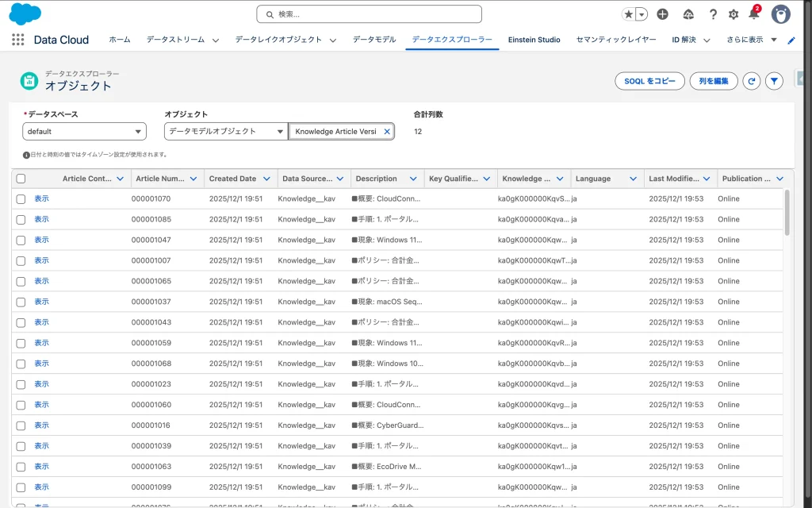Click the Help question mark icon
Image resolution: width=812 pixels, height=508 pixels.
[x=713, y=14]
